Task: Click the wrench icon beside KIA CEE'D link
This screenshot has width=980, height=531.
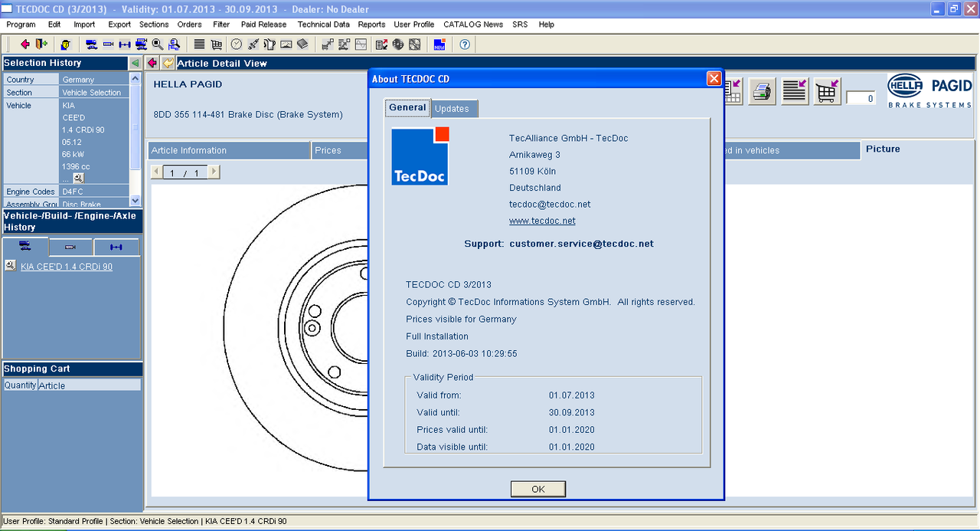Action: 10,265
